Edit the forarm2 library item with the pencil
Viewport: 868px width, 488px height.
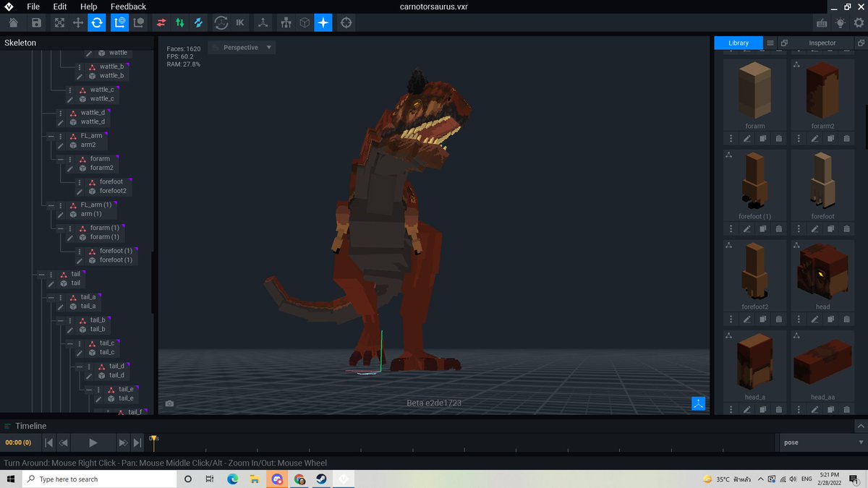pyautogui.click(x=814, y=138)
